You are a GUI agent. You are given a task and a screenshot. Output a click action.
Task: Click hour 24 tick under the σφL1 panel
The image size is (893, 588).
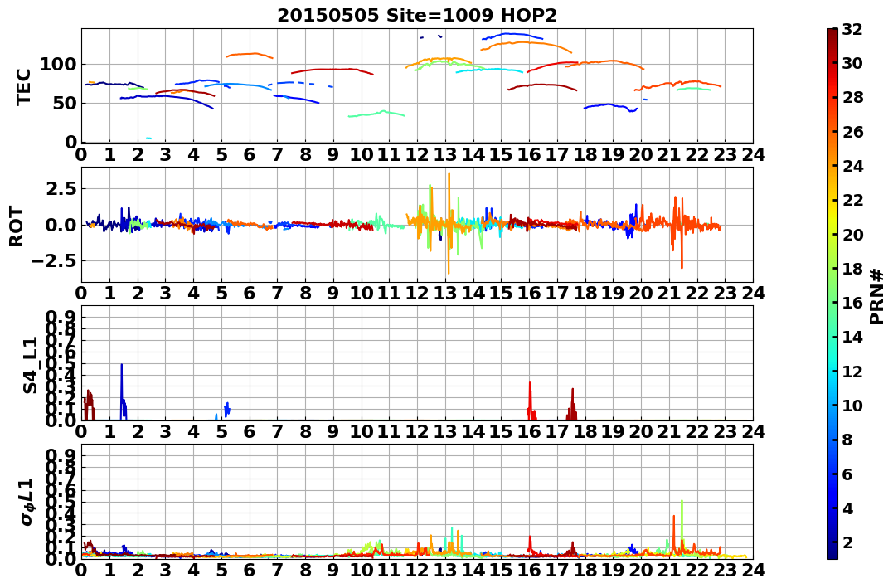[x=753, y=571]
